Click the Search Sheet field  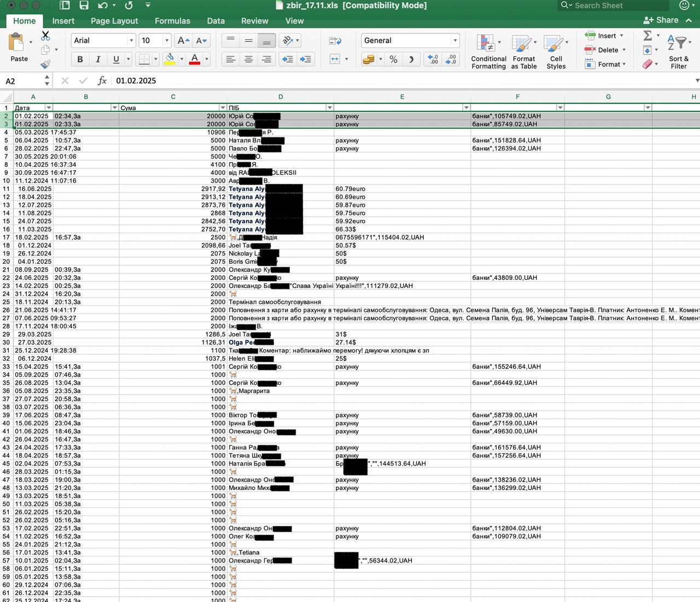pos(618,5)
